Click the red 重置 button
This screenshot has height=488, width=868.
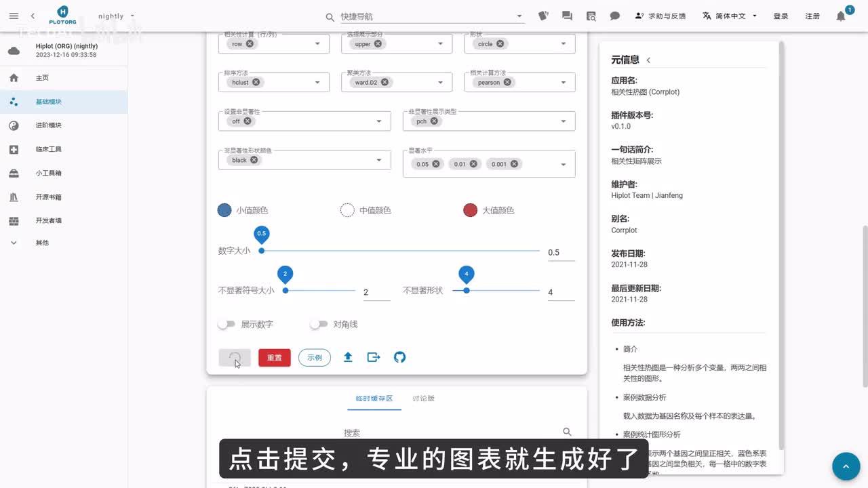(x=275, y=358)
